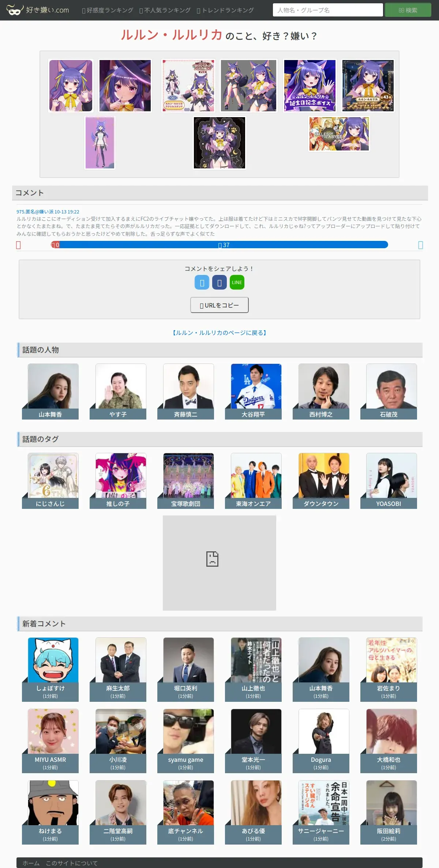439x868 pixels.
Task: Open the にじさんじ tag card
Action: (x=50, y=481)
